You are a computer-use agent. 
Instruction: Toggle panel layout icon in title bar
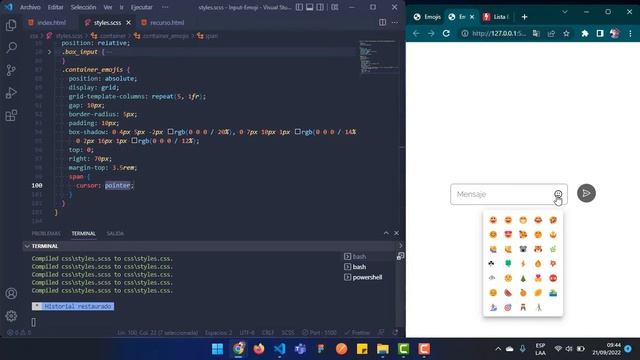310,7
